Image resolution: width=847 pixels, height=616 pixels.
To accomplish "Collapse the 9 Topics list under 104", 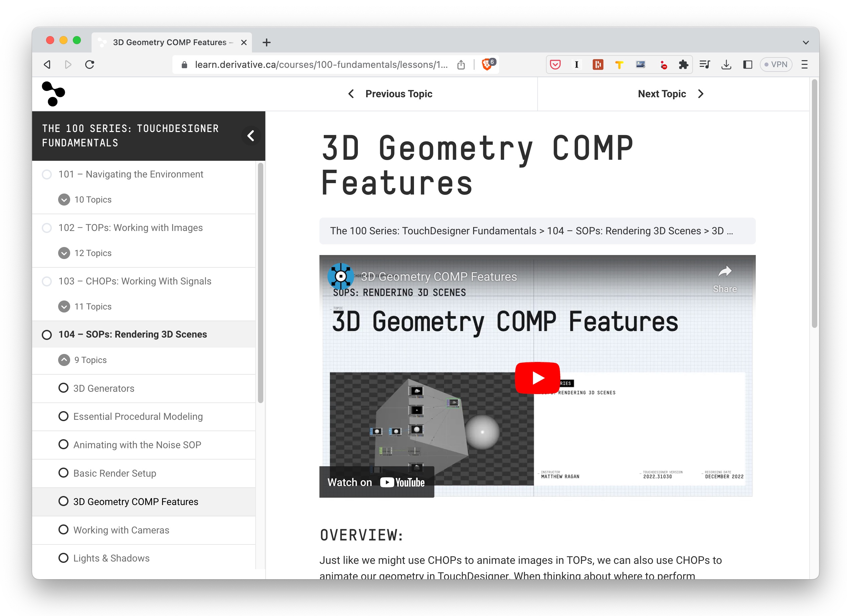I will [x=64, y=360].
